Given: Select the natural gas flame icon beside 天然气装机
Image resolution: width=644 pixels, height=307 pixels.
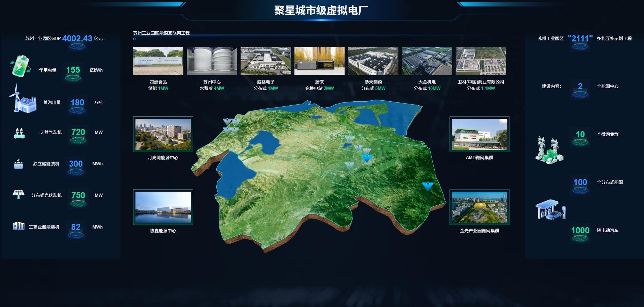Looking at the screenshot, I should pos(19,133).
